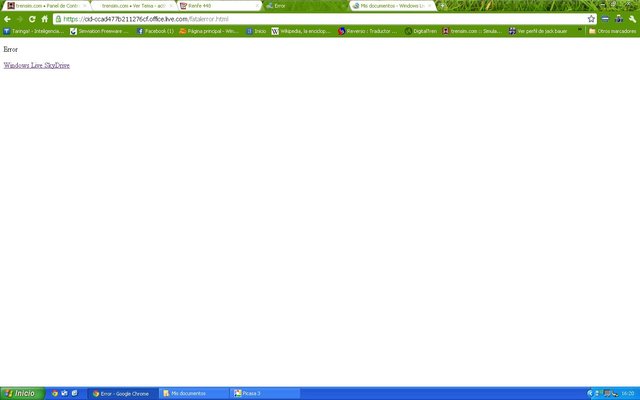
Task: Bookmark this page with the star
Action: coord(591,19)
